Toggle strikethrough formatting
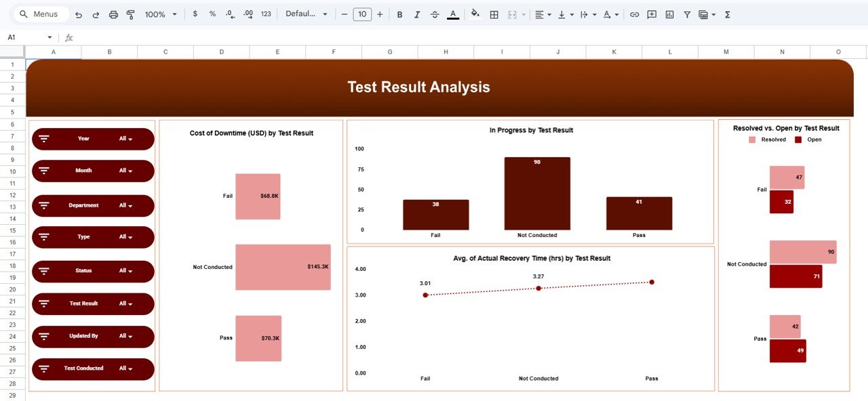 pyautogui.click(x=434, y=14)
